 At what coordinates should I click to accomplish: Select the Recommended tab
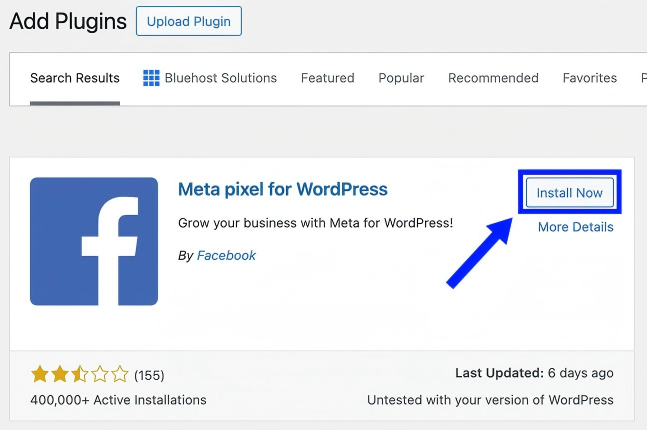tap(493, 78)
